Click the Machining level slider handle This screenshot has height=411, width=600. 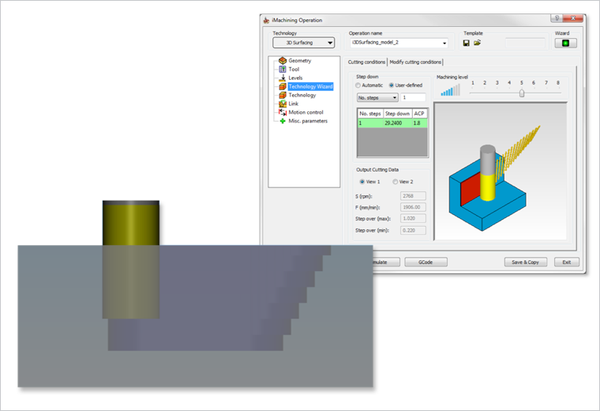click(521, 93)
